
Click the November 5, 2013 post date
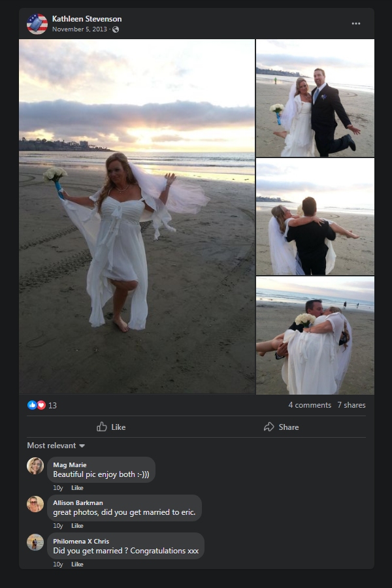pos(79,29)
